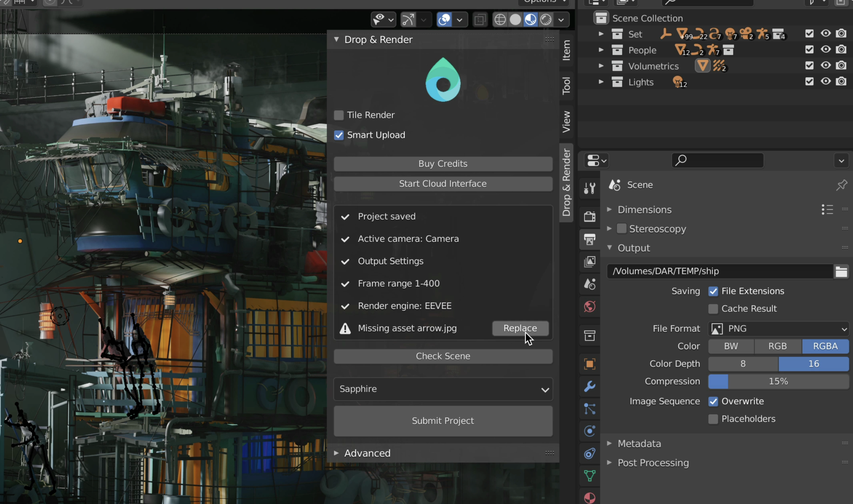This screenshot has width=853, height=504.
Task: Open the Collection properties tab icon
Action: tap(590, 336)
